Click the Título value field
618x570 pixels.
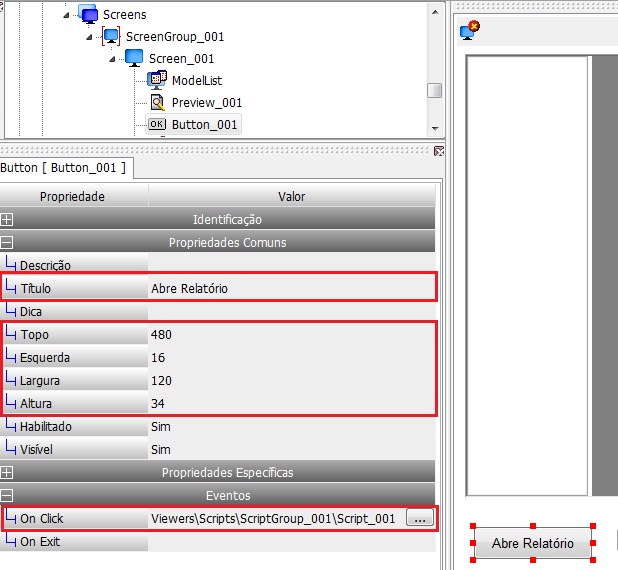pos(292,288)
